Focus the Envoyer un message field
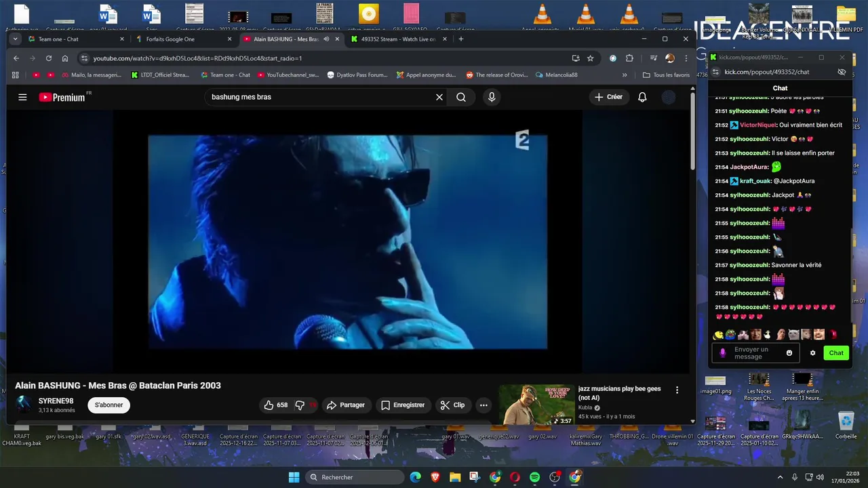The height and width of the screenshot is (488, 868). (756, 353)
